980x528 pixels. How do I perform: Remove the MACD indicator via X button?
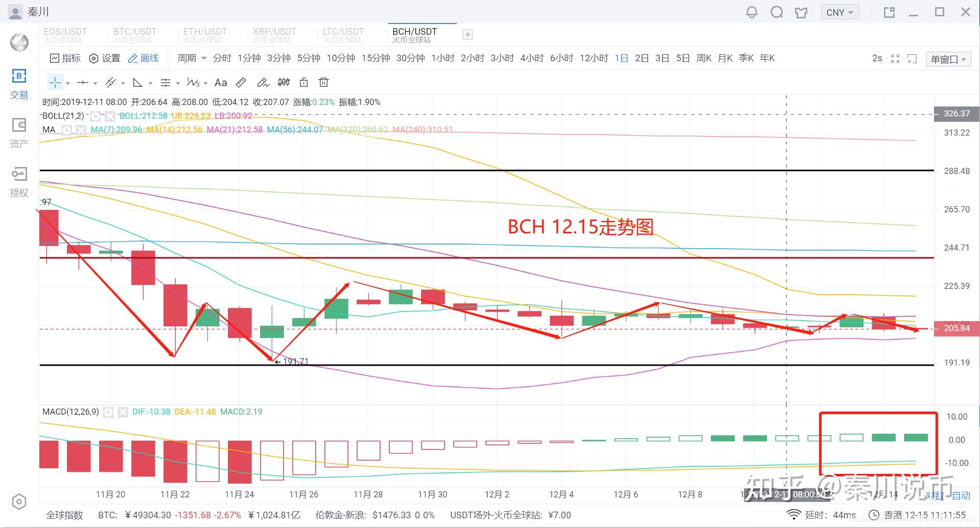[x=122, y=412]
